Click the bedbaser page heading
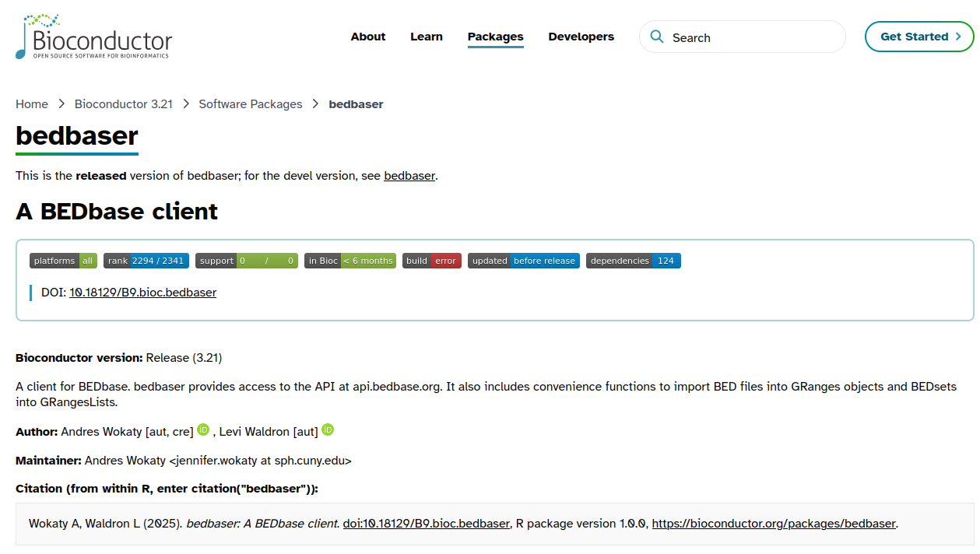 (77, 135)
